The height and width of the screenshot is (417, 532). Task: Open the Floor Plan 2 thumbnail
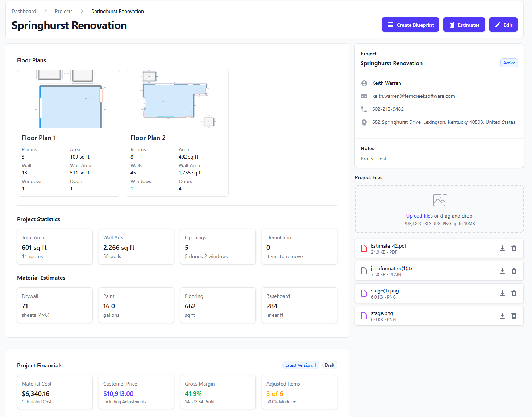pyautogui.click(x=177, y=99)
